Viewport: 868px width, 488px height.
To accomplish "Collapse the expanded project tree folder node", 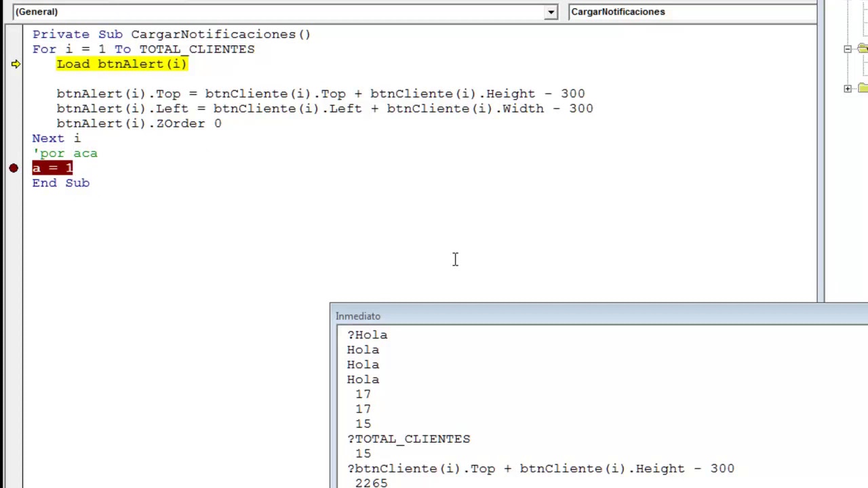I will coord(848,49).
